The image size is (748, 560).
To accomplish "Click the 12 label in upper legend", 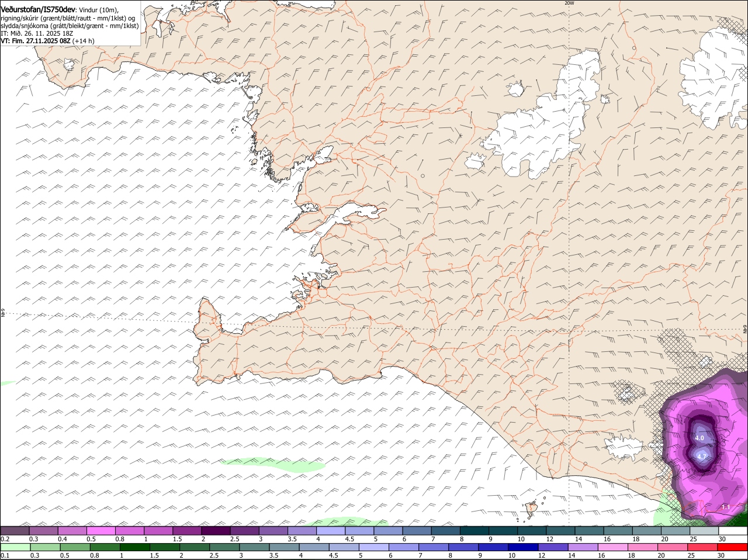I will (549, 539).
